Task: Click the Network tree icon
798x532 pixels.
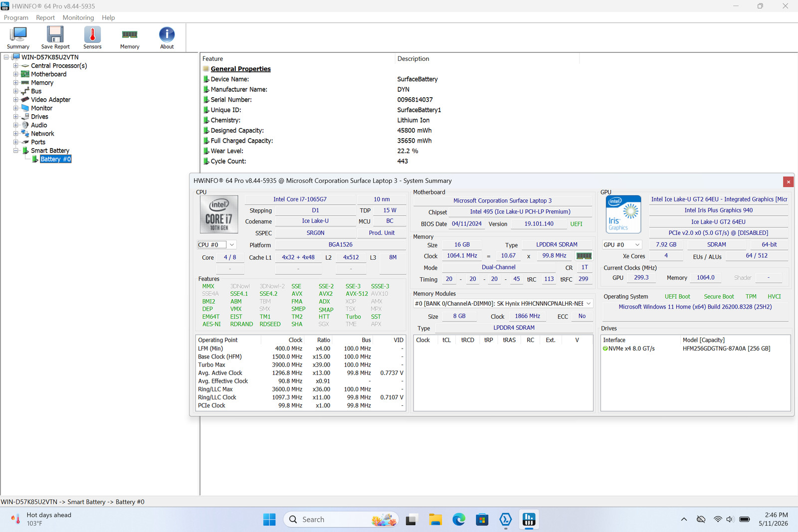Action: click(25, 134)
